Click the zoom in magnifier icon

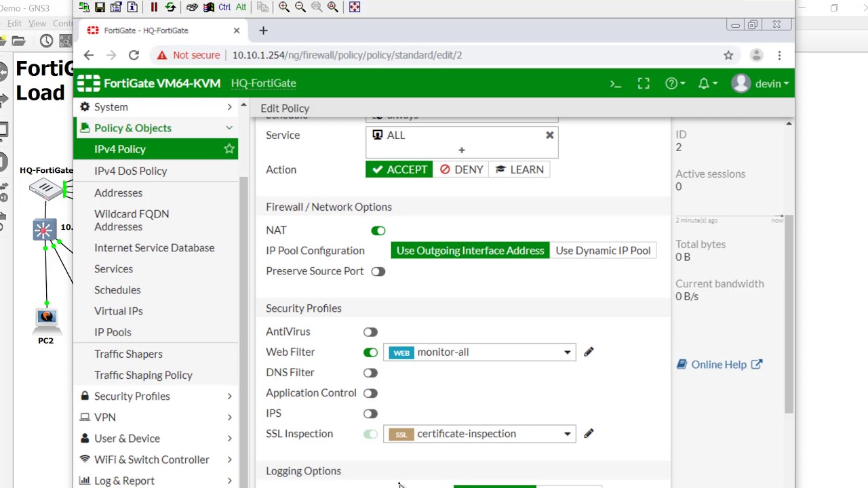[x=284, y=7]
